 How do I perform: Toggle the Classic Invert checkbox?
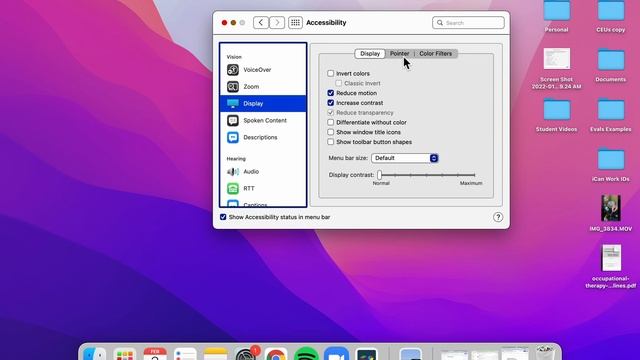pos(339,83)
